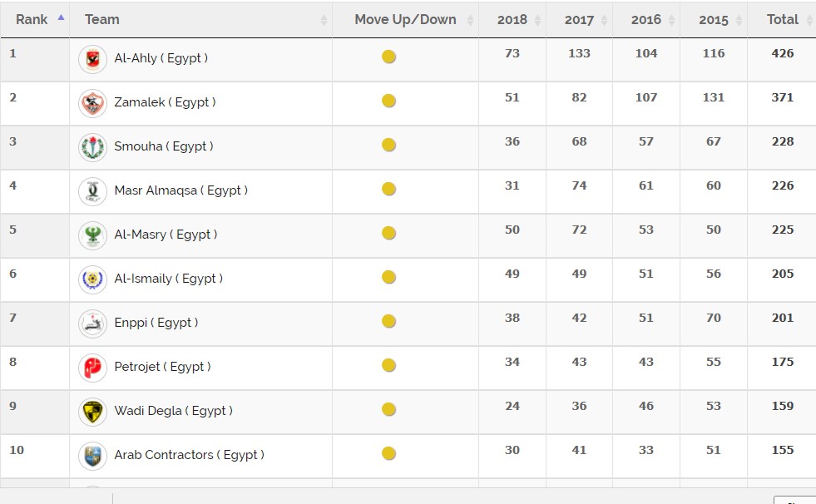Click the Al-Ismaily club badge
Viewport: 816px width, 504px height.
click(92, 279)
